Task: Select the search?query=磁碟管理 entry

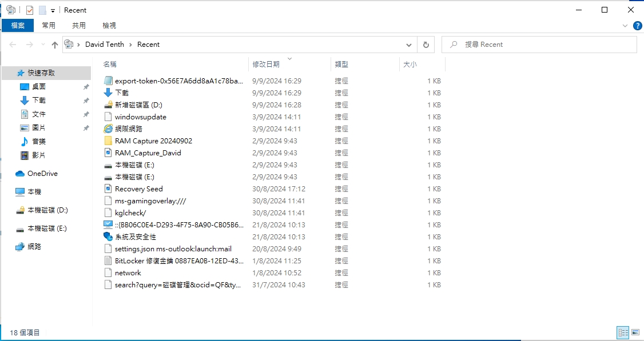Action: point(177,285)
